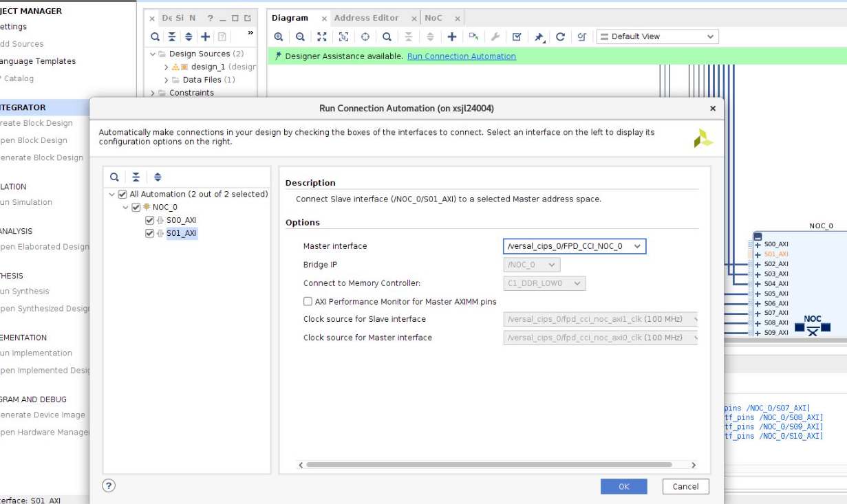Select the NoC tab
Screen dimensions: 847x504
pos(432,17)
